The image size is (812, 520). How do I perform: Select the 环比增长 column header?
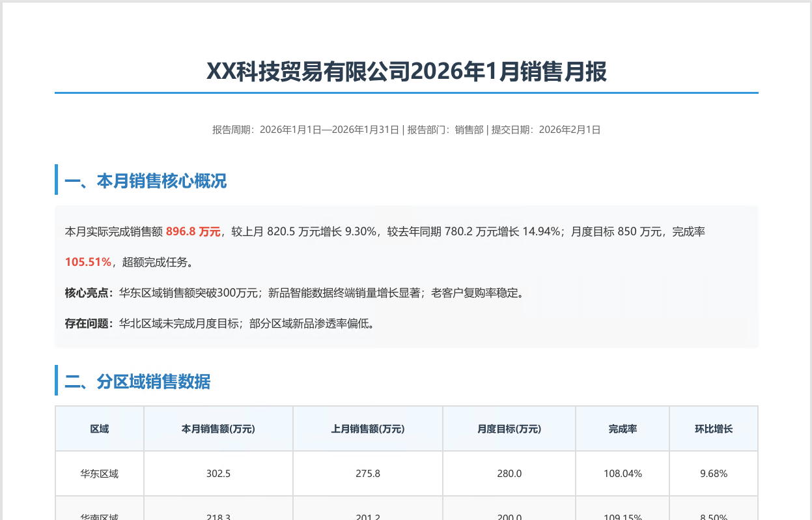pos(713,429)
